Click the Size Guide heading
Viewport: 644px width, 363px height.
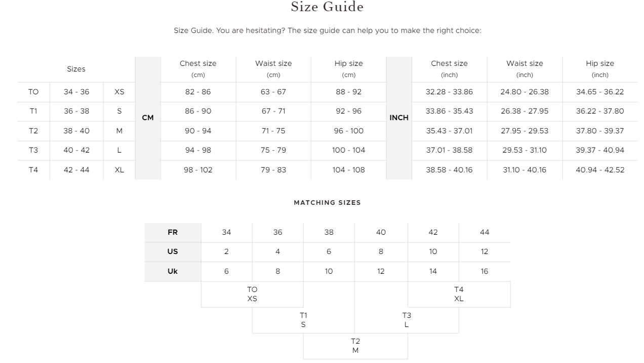327,7
